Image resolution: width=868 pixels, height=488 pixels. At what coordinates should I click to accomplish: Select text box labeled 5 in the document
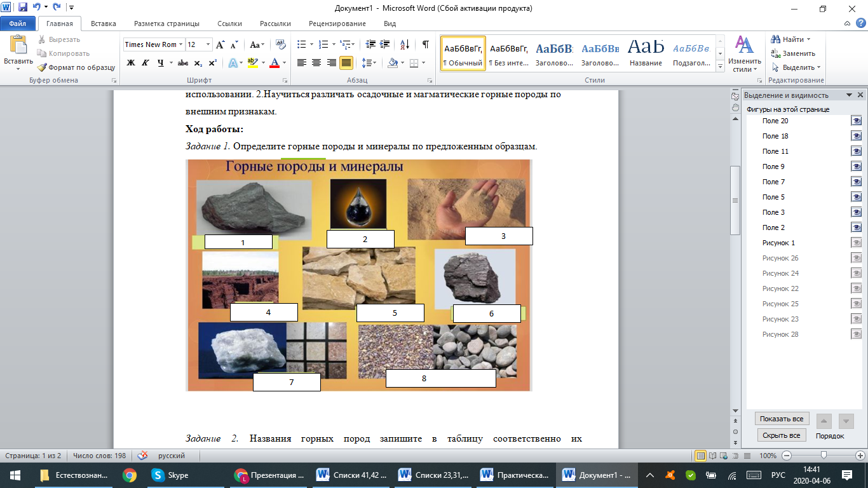[x=390, y=313]
